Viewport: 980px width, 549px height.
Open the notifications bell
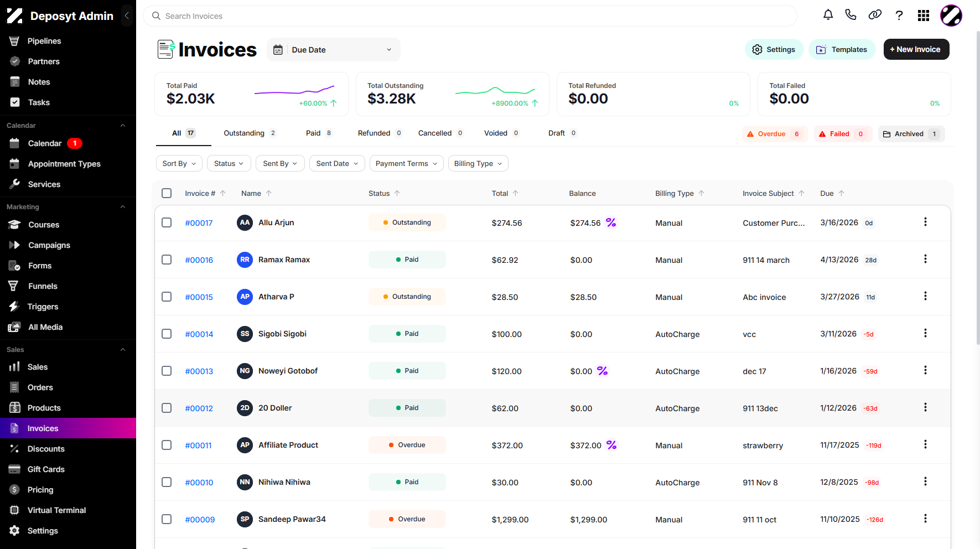coord(828,15)
